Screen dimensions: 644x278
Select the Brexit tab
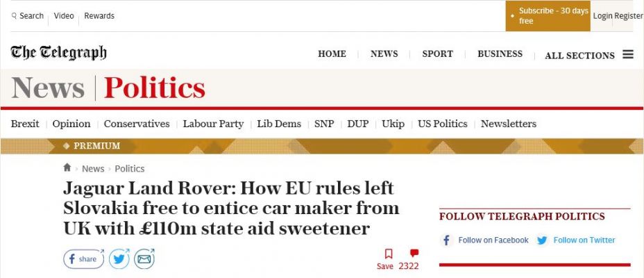coord(25,124)
